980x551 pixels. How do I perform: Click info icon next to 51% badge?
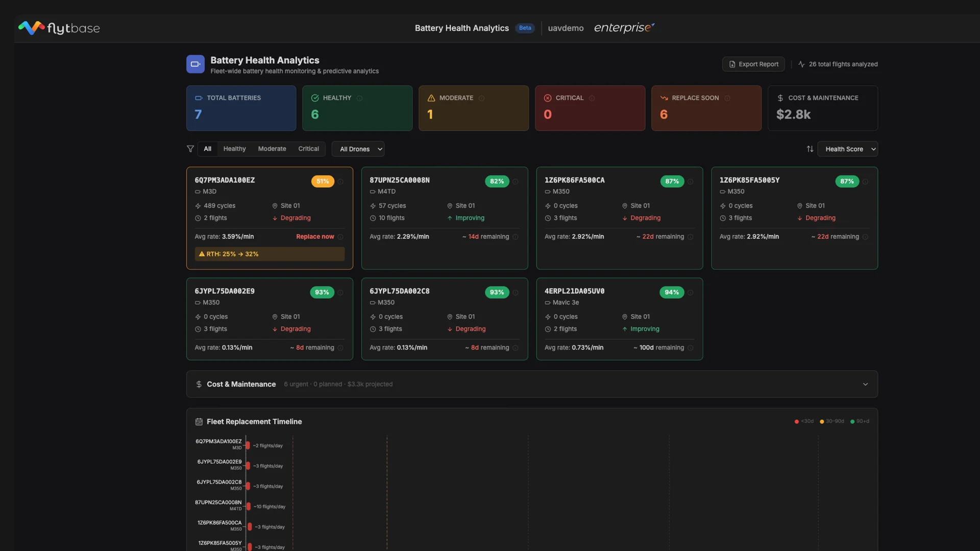click(340, 182)
